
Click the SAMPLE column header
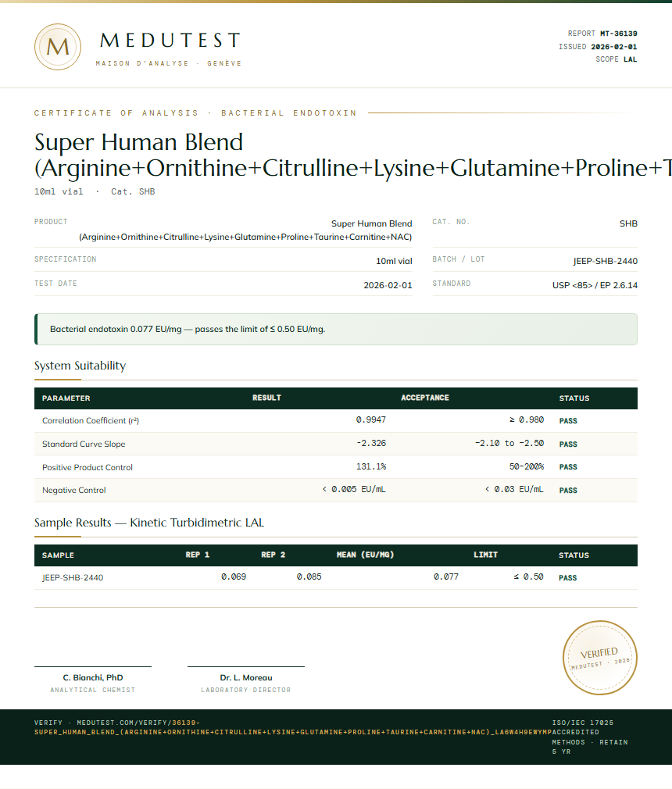[58, 555]
